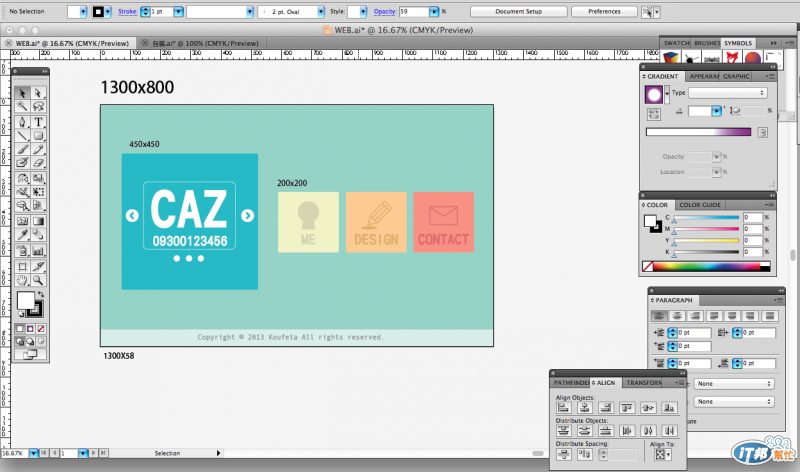800x472 pixels.
Task: Open the gradient Type dropdown
Action: pyautogui.click(x=728, y=93)
